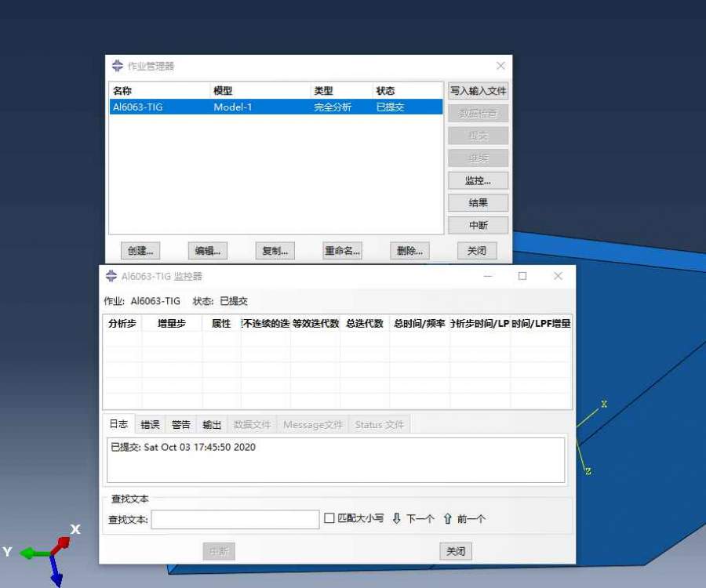Click 创建... create job button
The image size is (706, 588).
(140, 251)
